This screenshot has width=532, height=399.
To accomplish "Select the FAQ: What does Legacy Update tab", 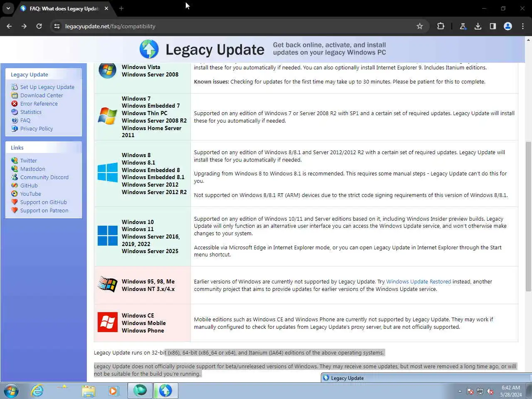I will point(64,8).
